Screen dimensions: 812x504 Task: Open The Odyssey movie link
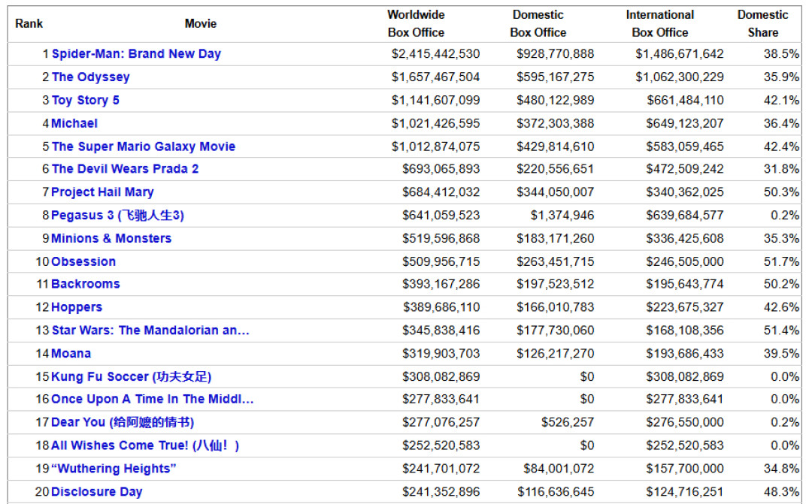coord(91,77)
